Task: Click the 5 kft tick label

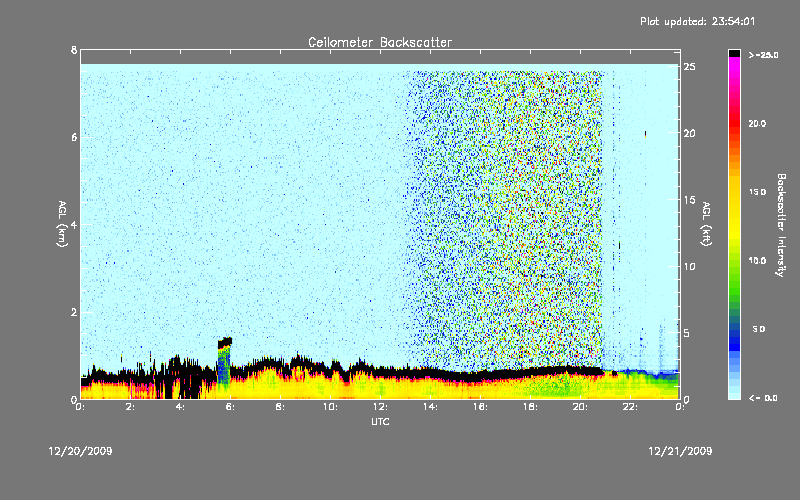Action: pyautogui.click(x=687, y=333)
